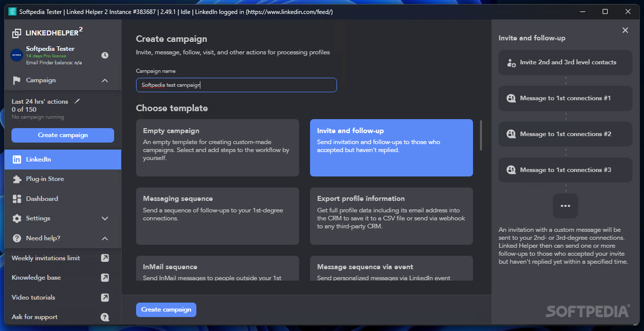Screen dimensions: 644x331
Task: Click the Campaign flag icon
Action: coord(17,80)
